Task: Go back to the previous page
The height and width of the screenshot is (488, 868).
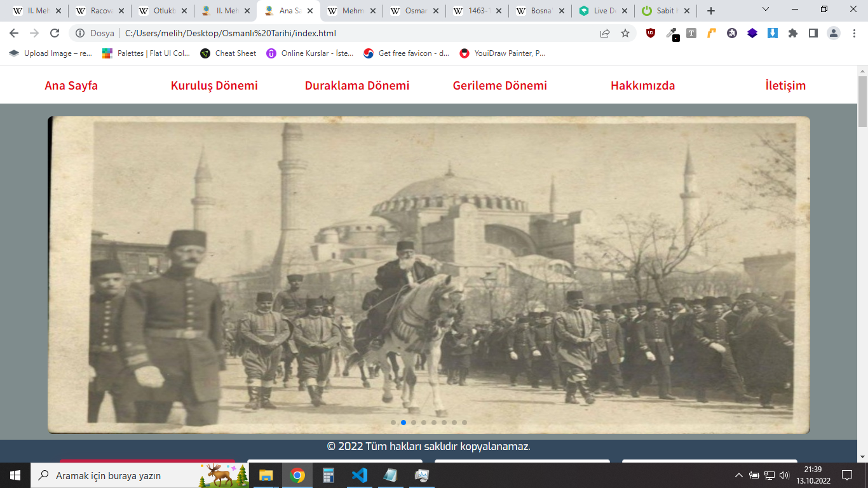Action: click(14, 33)
